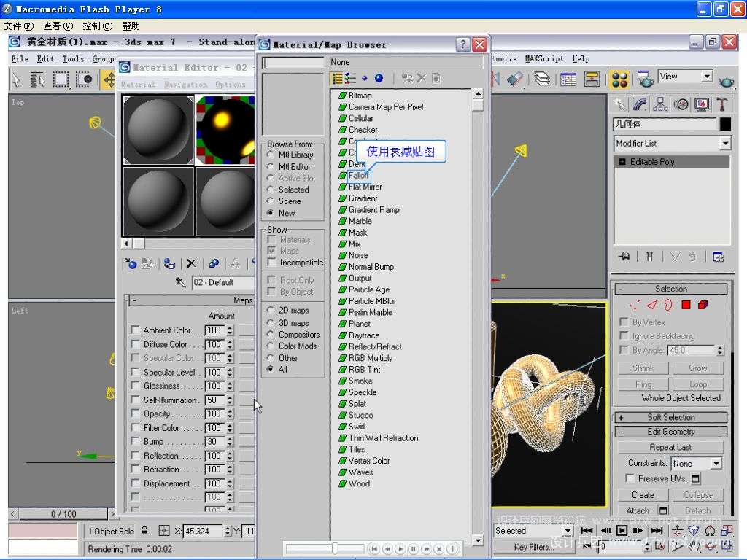This screenshot has width=747, height=560.
Task: Open Display panel tab icon
Action: point(702,104)
